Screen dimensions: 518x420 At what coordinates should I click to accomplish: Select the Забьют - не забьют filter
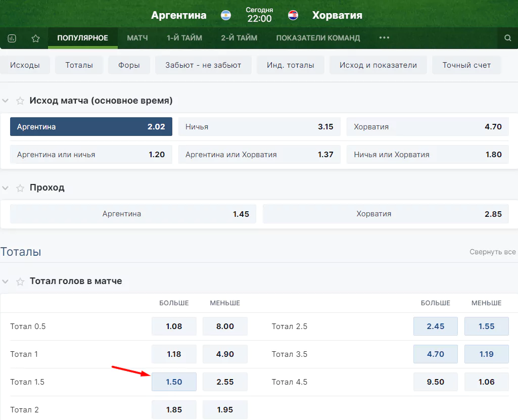(x=203, y=65)
